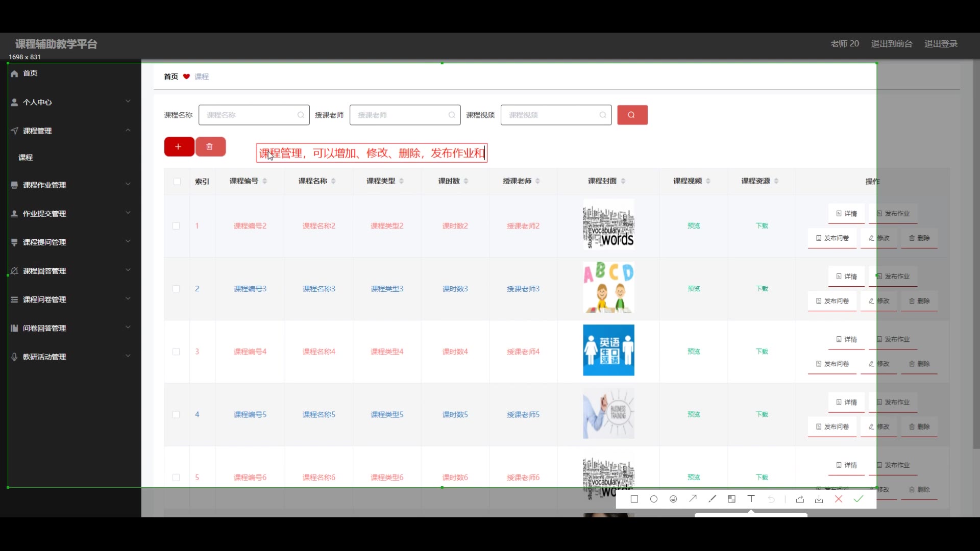The image size is (980, 551).
Task: Open the emoji sticker tool
Action: pos(673,499)
